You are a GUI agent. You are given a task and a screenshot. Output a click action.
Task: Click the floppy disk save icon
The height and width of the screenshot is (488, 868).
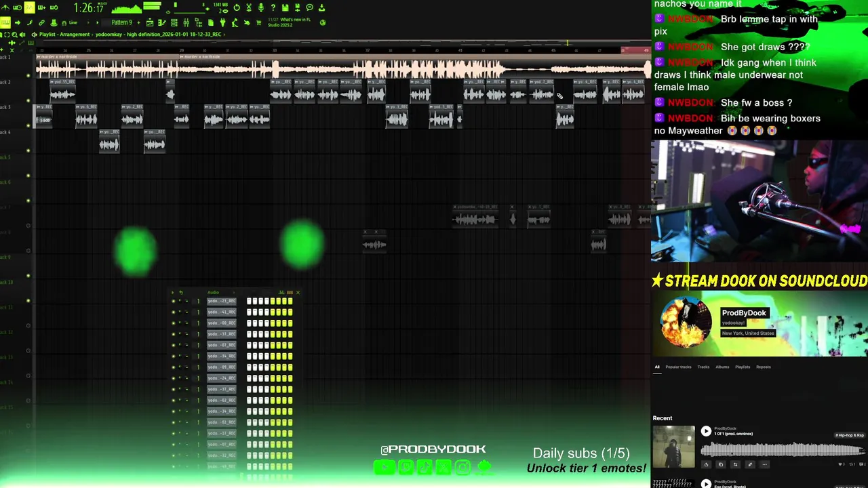(285, 7)
